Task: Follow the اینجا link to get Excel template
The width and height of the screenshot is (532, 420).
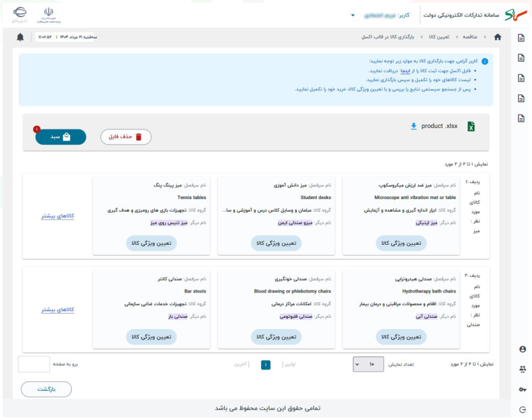Action: pos(405,71)
